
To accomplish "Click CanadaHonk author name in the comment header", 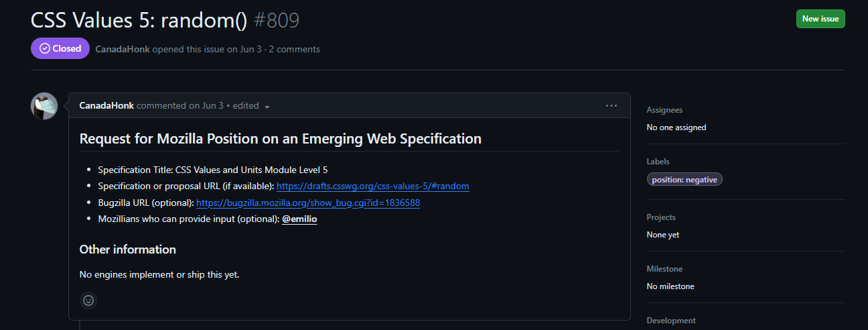I will (106, 105).
